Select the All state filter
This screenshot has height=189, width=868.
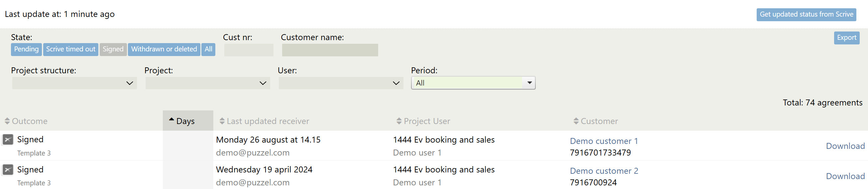point(208,49)
